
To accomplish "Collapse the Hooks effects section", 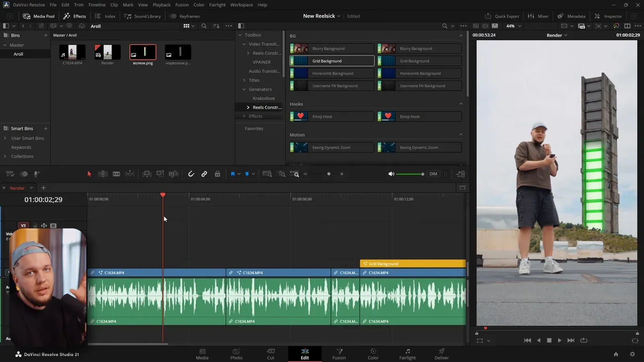I will tap(461, 104).
